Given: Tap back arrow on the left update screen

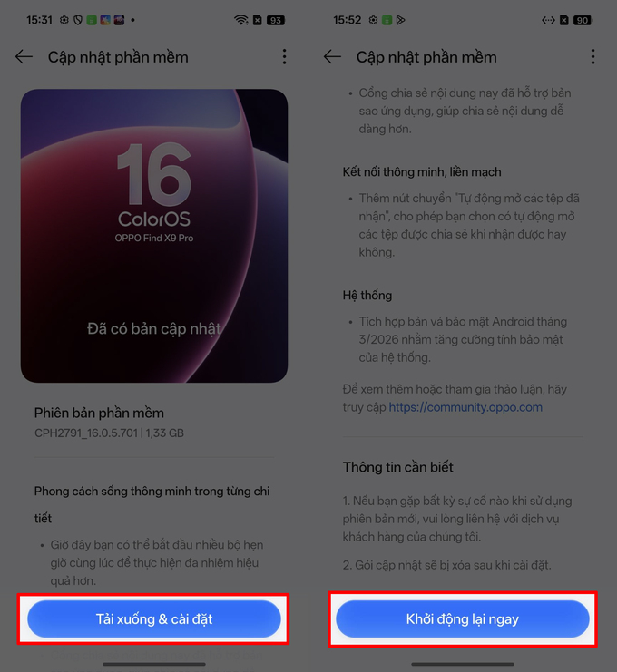Looking at the screenshot, I should [x=24, y=56].
